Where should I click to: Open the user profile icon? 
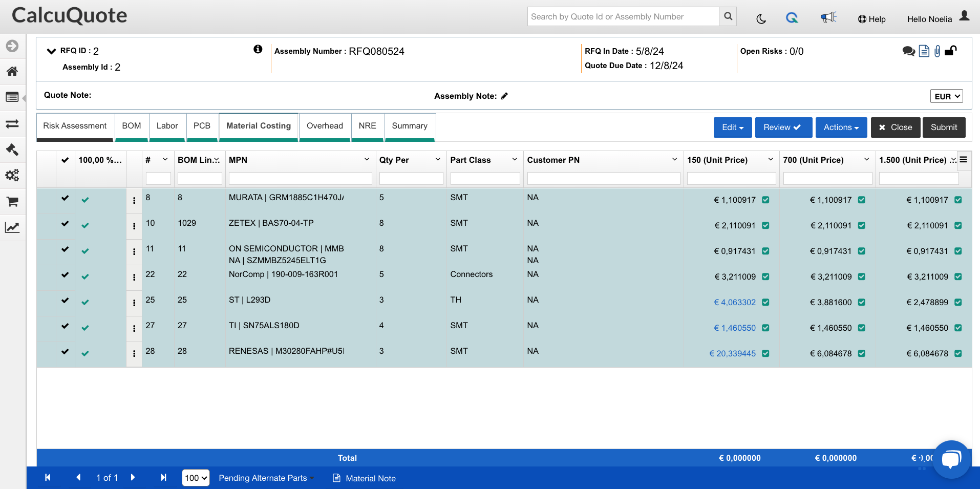[965, 16]
